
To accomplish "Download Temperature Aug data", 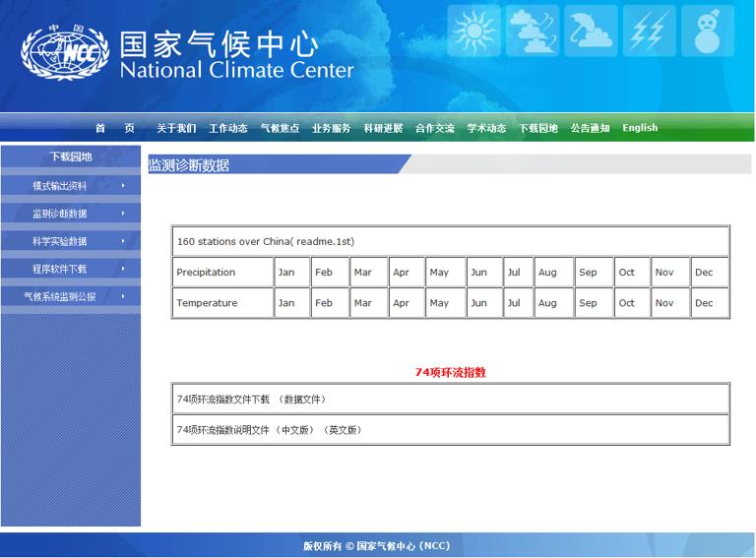I will [x=547, y=303].
